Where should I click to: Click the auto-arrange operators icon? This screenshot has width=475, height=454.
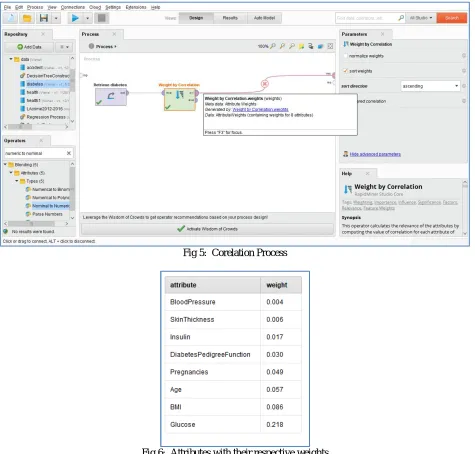tap(311, 46)
